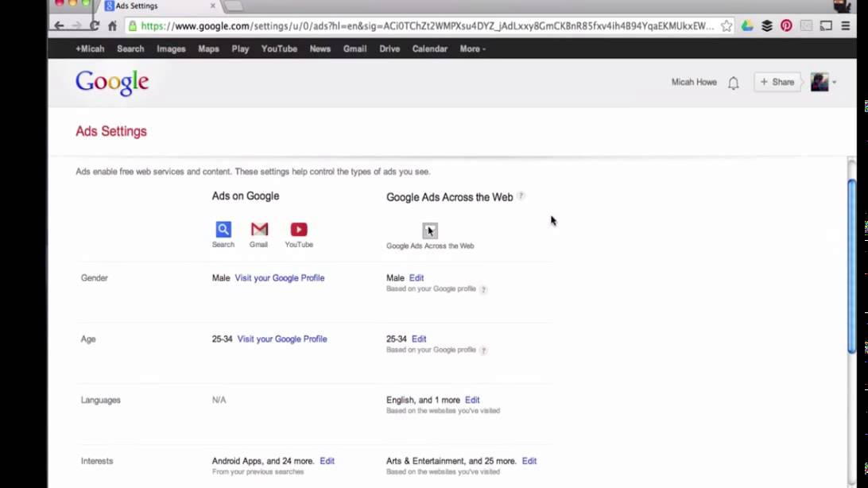
Task: Click the lock icon in address bar
Action: pyautogui.click(x=132, y=25)
